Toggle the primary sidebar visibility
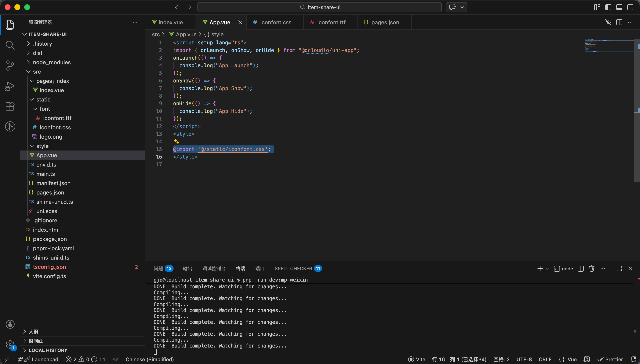640x364 pixels. [x=608, y=7]
